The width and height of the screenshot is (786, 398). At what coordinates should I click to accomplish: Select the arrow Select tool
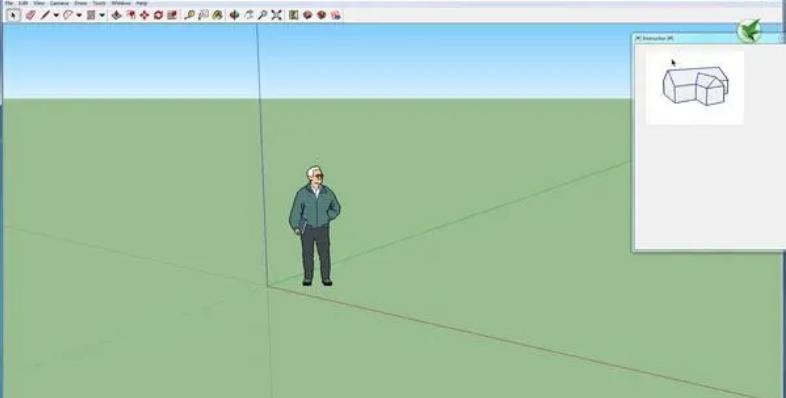pyautogui.click(x=14, y=15)
